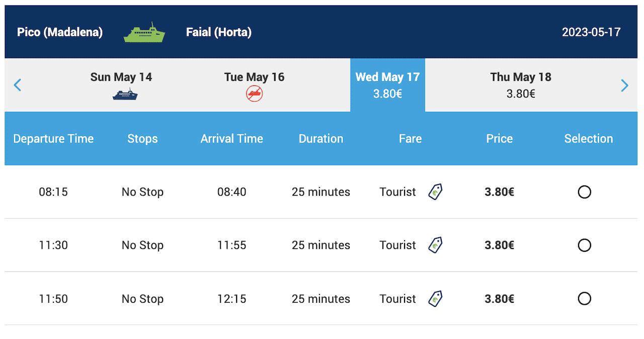Click the fare tag icon for the 08:15 departure

(x=435, y=192)
